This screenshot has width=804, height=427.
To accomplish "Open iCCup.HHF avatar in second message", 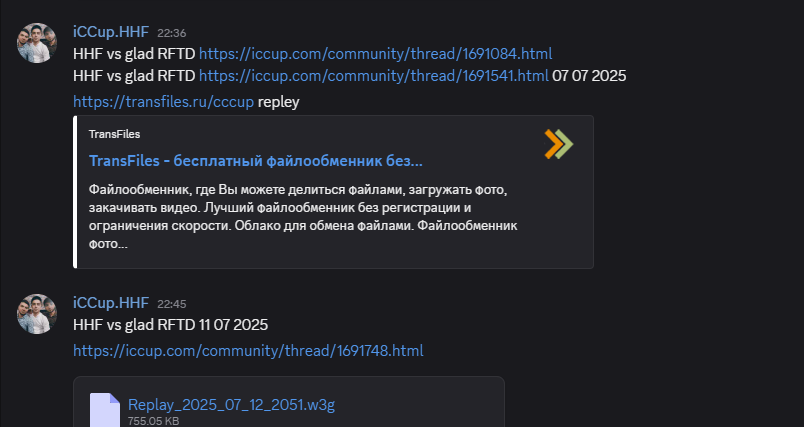I will pos(36,314).
